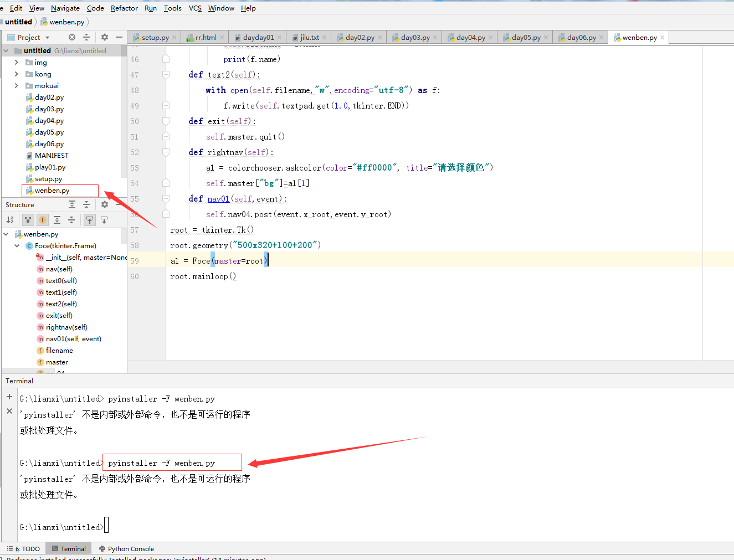Hide the Project panel with minus icon
This screenshot has height=560, width=734.
coord(119,37)
